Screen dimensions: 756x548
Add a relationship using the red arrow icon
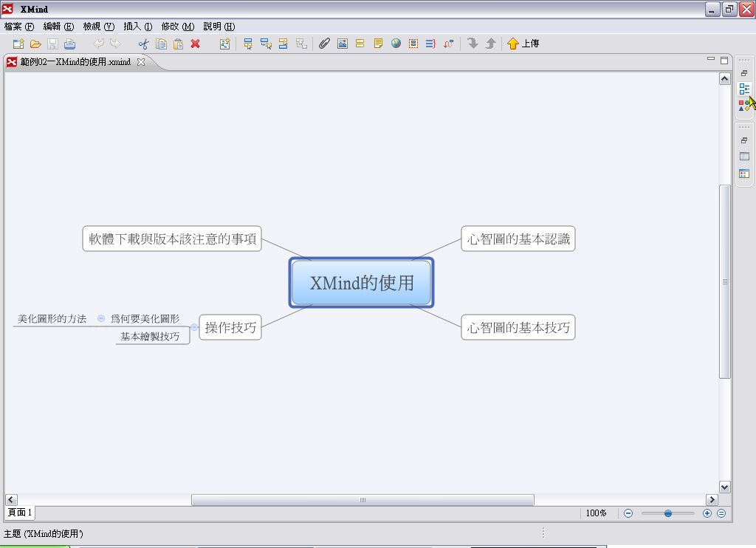pyautogui.click(x=448, y=44)
